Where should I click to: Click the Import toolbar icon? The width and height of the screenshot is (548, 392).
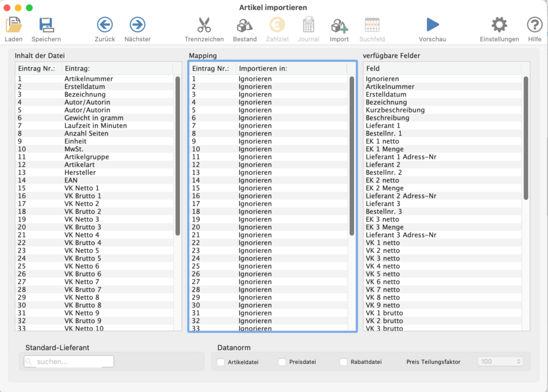(x=339, y=25)
